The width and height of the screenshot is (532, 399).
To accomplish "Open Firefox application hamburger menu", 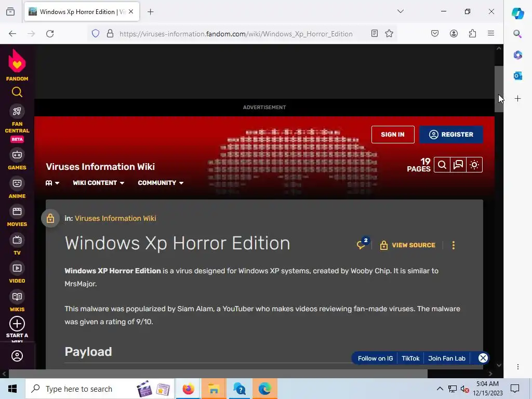I will [x=491, y=33].
